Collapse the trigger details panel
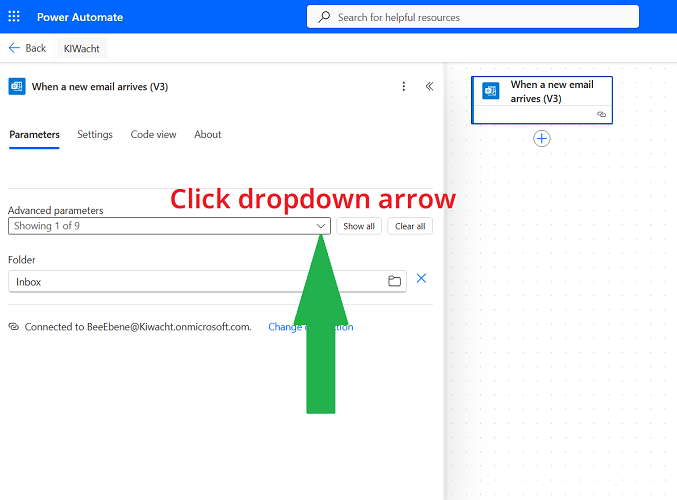Image resolution: width=677 pixels, height=500 pixels. tap(429, 87)
